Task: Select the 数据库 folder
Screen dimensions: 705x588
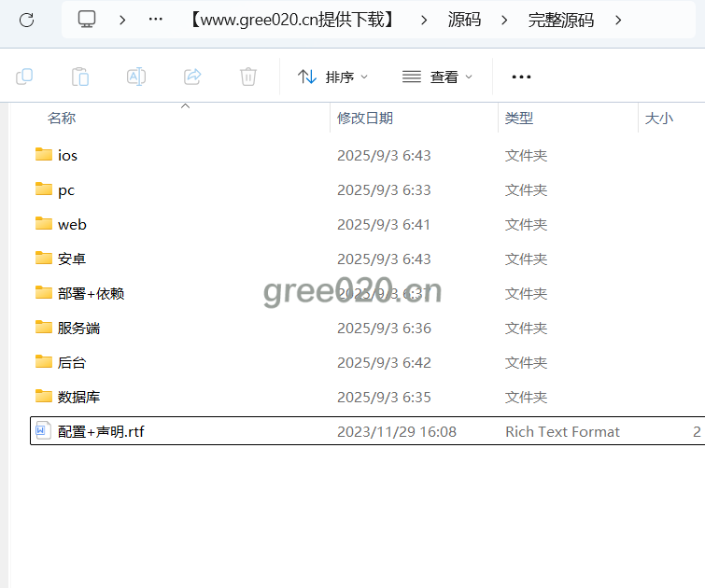Action: [78, 398]
